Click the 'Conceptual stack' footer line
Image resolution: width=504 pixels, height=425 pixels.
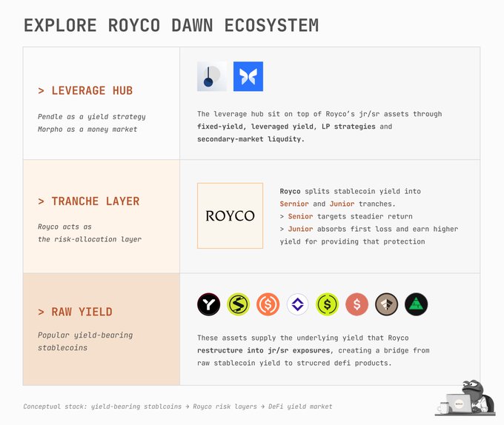pos(178,406)
